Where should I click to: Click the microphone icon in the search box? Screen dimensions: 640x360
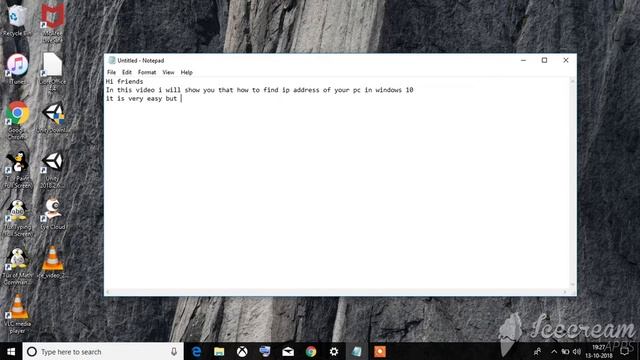174,351
